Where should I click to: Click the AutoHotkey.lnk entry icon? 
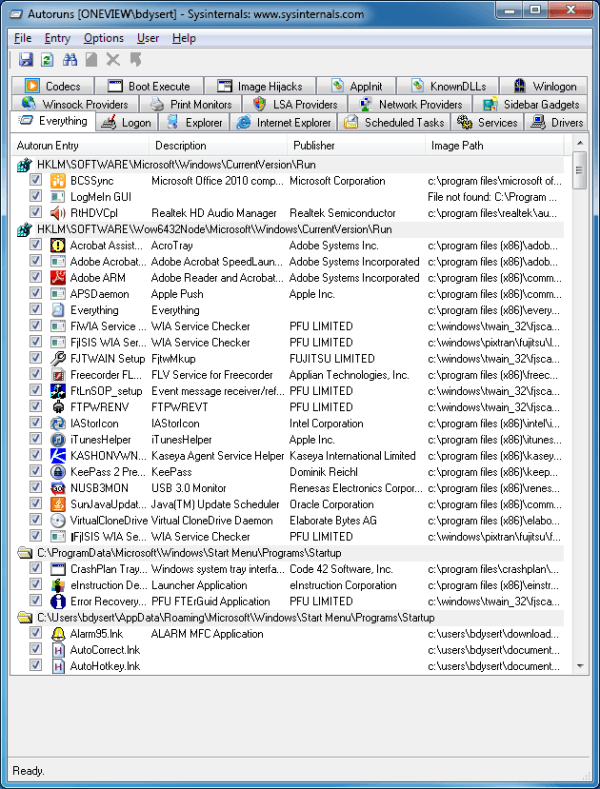58,666
